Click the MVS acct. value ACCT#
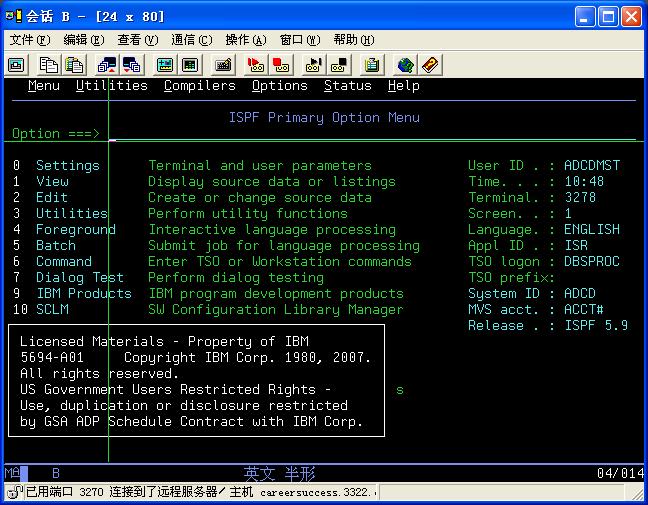The height and width of the screenshot is (505, 648). (584, 310)
